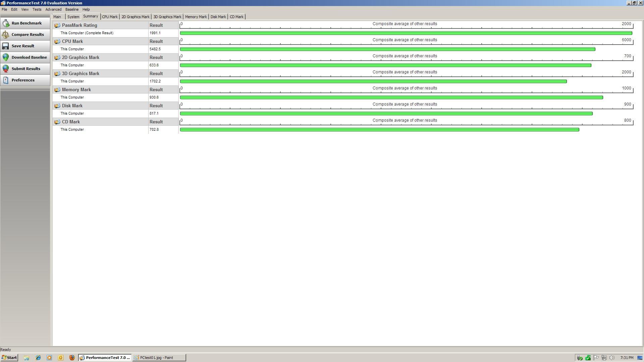The width and height of the screenshot is (644, 362).
Task: Click the PassMark Rating header label
Action: tap(79, 25)
